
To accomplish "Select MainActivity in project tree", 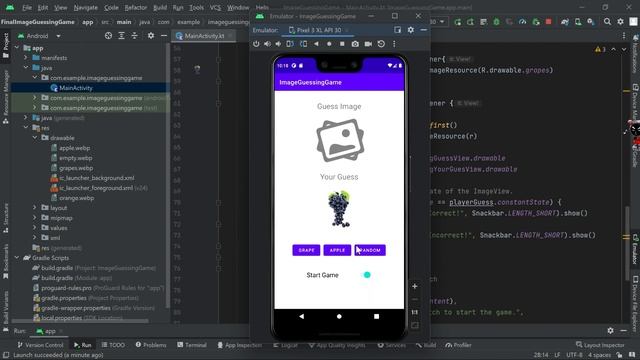I will (76, 88).
